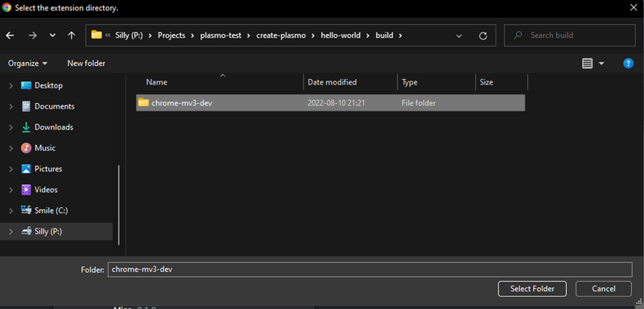644x309 pixels.
Task: Open recent locations dropdown arrow
Action: click(52, 35)
